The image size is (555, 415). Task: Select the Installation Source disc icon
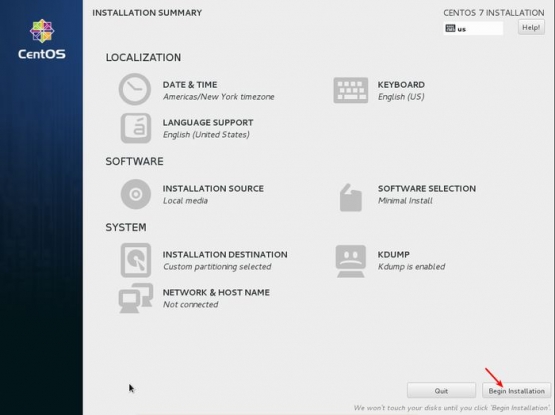pyautogui.click(x=136, y=194)
